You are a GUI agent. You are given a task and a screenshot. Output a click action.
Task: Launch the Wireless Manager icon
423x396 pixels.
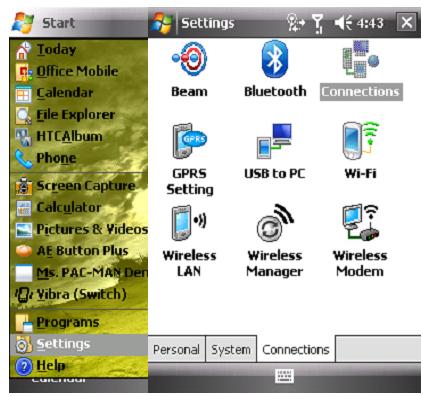(x=275, y=223)
